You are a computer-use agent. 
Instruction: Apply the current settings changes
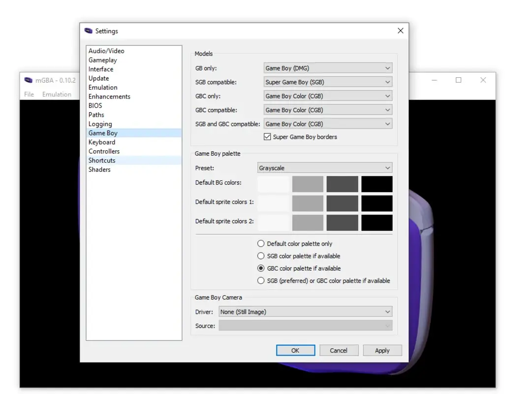pyautogui.click(x=382, y=350)
